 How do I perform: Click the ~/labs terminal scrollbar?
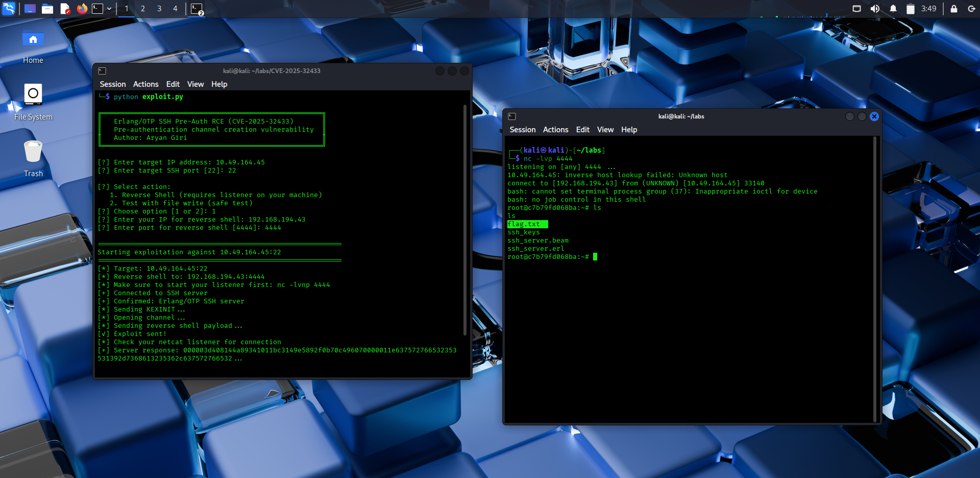pos(875,279)
